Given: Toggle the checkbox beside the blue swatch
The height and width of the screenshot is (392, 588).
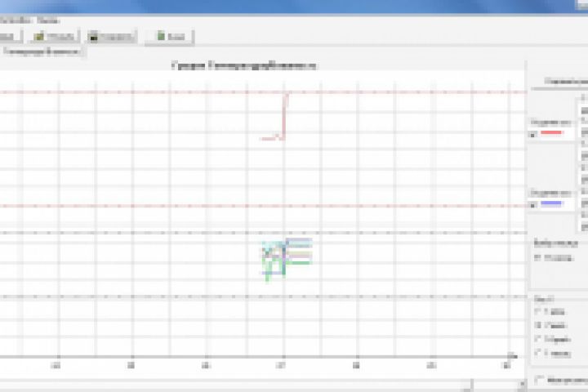Looking at the screenshot, I should (532, 205).
